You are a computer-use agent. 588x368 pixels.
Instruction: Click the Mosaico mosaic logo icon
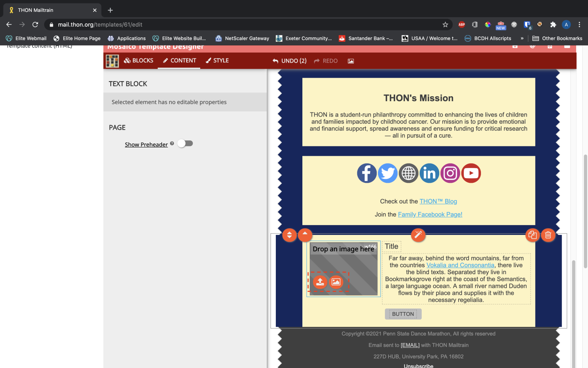[112, 61]
